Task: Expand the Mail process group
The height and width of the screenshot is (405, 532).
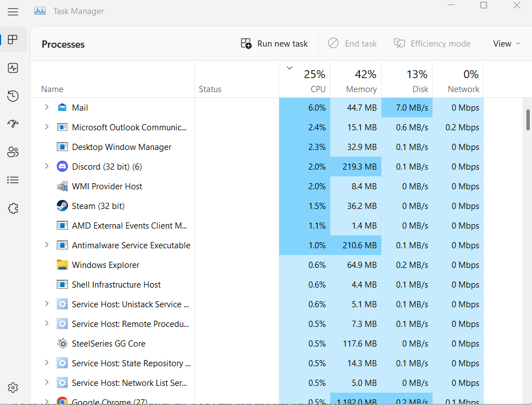Action: (x=47, y=108)
